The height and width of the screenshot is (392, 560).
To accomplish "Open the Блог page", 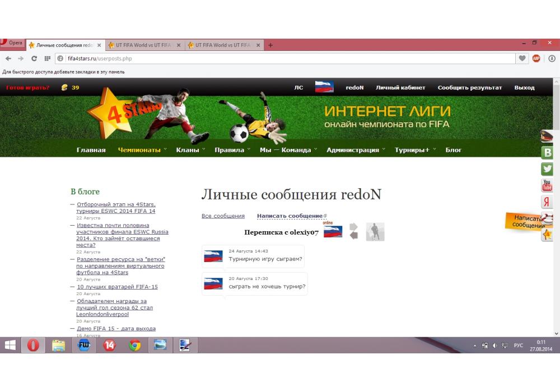I will (x=453, y=150).
